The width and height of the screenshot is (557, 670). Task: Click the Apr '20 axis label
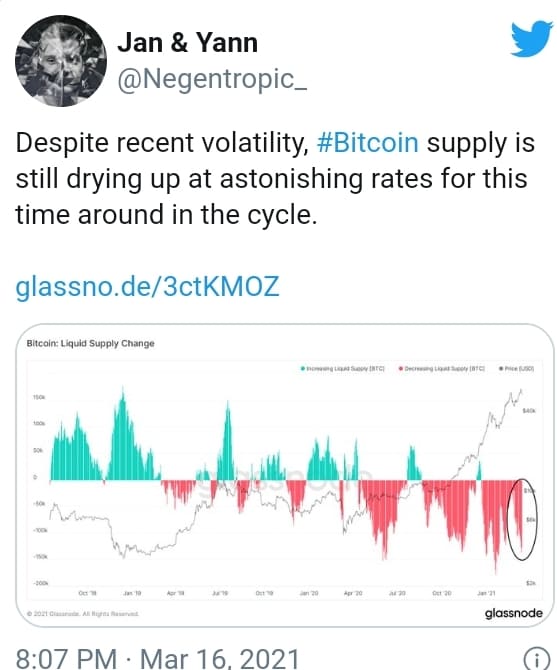click(x=353, y=593)
